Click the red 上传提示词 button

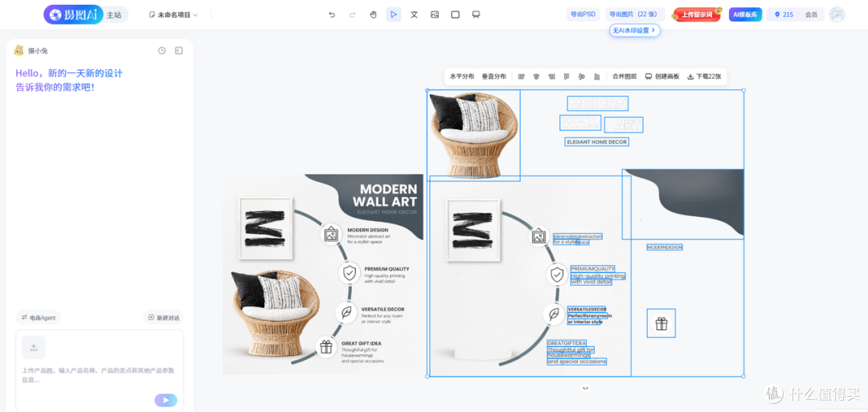point(697,14)
